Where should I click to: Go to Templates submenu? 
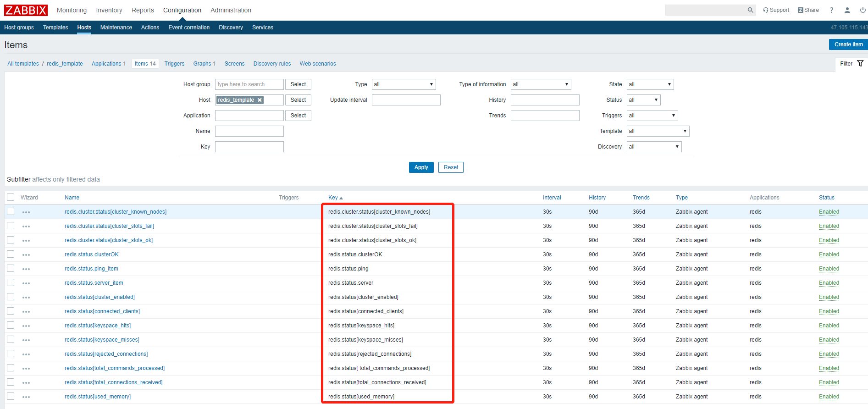click(55, 28)
